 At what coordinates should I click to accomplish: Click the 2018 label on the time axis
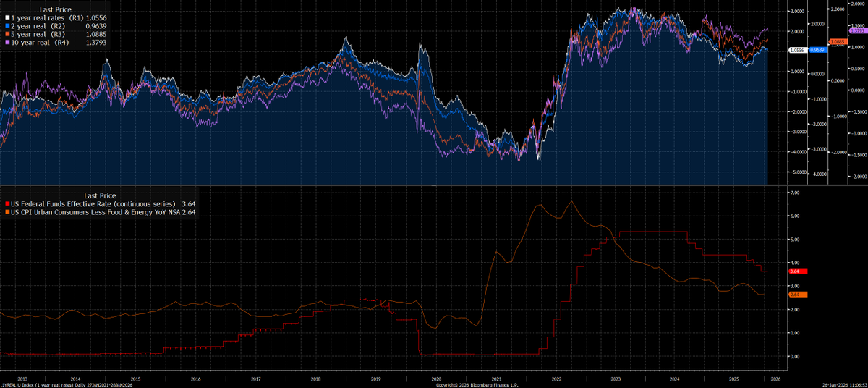pyautogui.click(x=316, y=379)
